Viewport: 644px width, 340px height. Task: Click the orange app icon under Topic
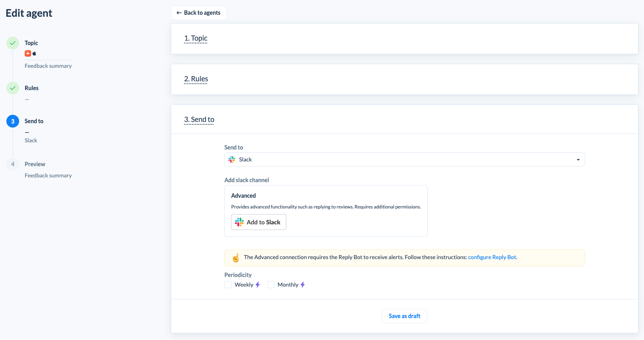[28, 53]
